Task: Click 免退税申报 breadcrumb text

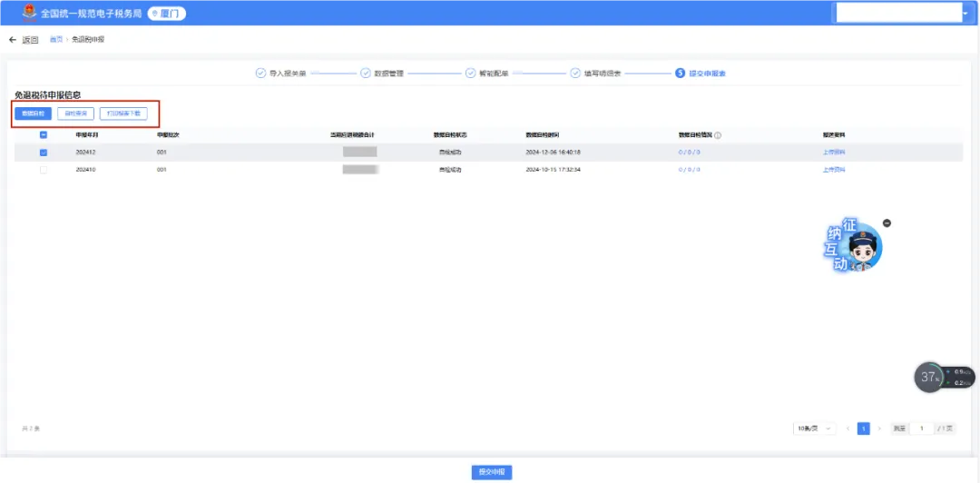Action: [88, 39]
